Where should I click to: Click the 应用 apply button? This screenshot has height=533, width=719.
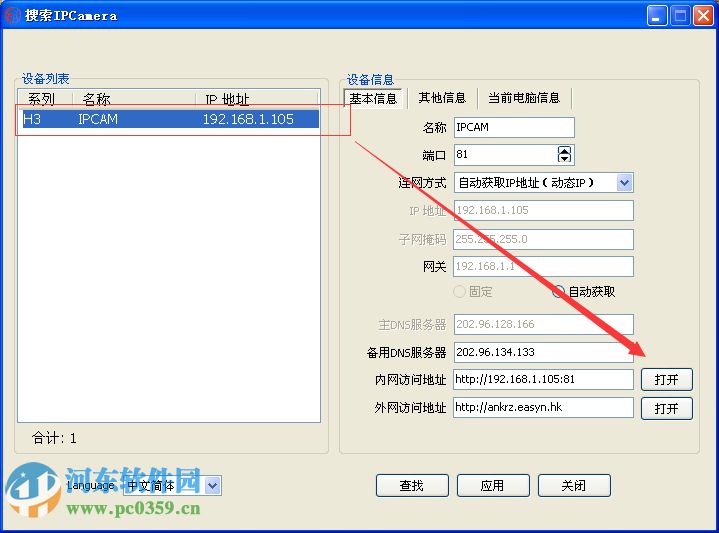coord(493,485)
